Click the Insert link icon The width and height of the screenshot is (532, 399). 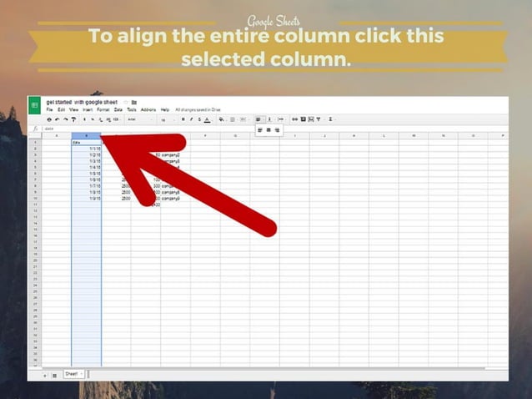(295, 119)
